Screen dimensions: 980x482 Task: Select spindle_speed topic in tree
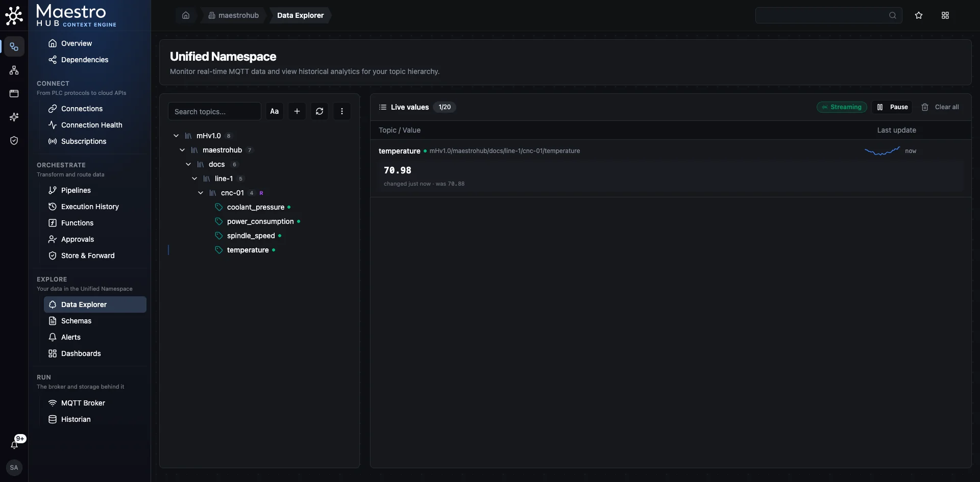tap(251, 236)
